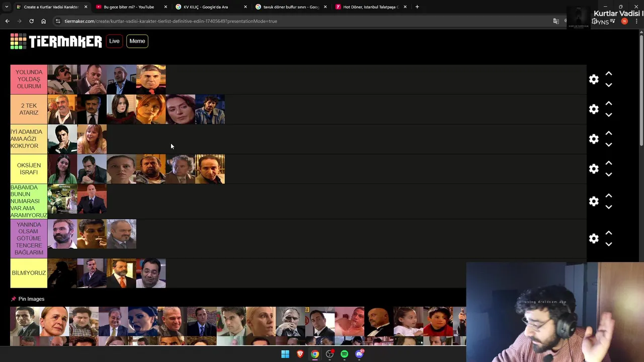
Task: Move İYİ ADAMDA AMA AĞZI KOKUYOR row down
Action: (609, 144)
